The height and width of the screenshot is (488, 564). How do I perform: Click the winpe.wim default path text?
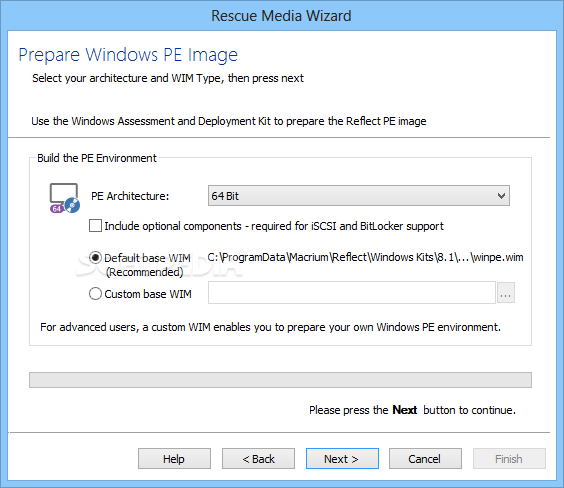tap(365, 257)
